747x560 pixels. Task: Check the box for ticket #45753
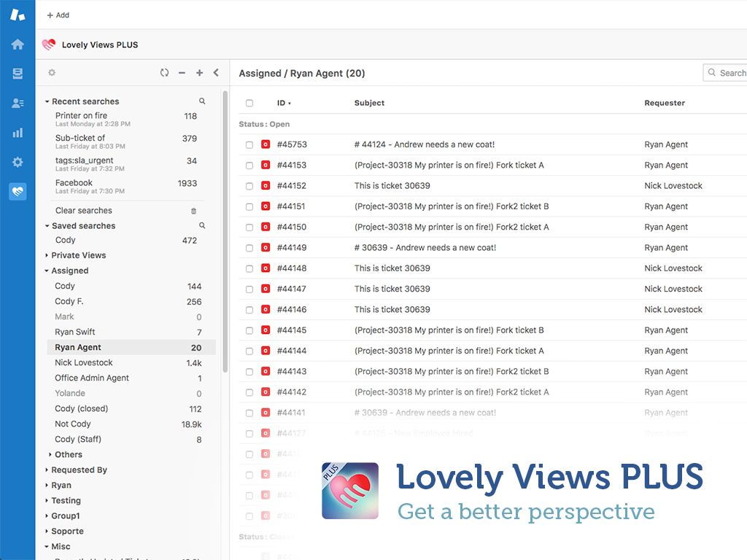(249, 145)
